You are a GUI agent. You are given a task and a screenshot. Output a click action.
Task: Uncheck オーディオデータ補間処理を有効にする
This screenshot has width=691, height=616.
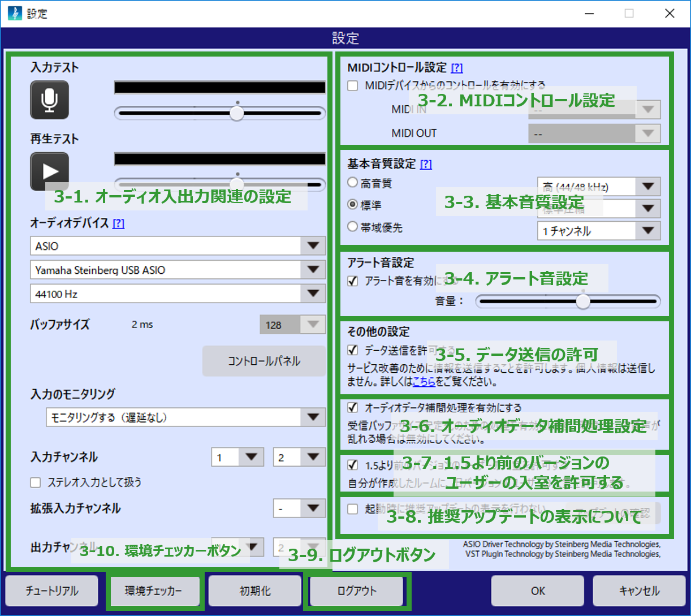353,407
